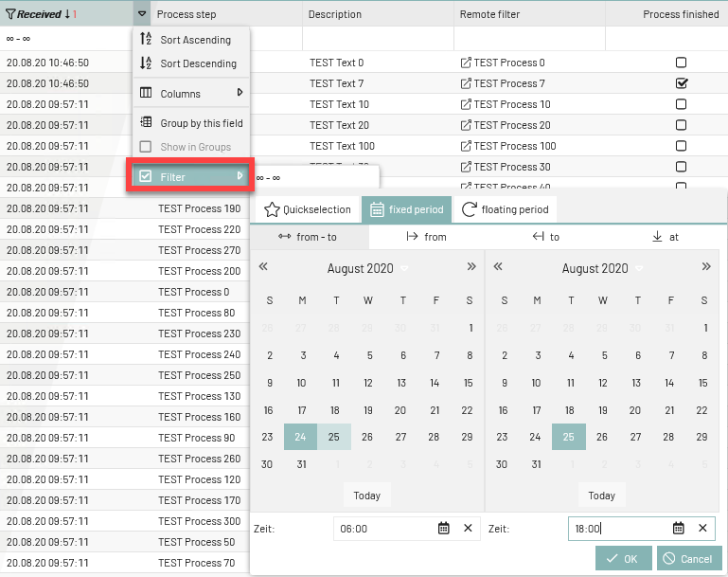Select the at date mode
Image resolution: width=728 pixels, height=577 pixels.
(x=666, y=237)
